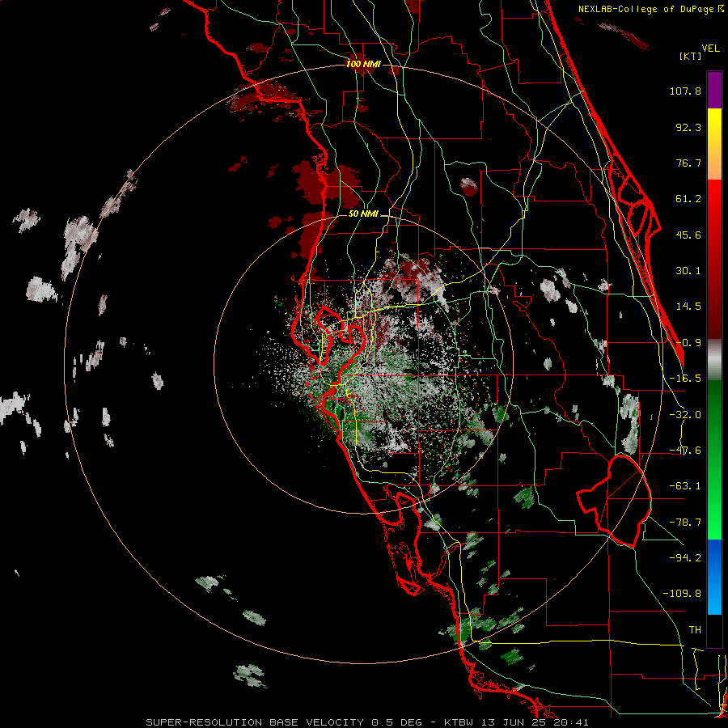Pick the red segment of the color bar
Screen dimensions: 728x728
(x=714, y=259)
